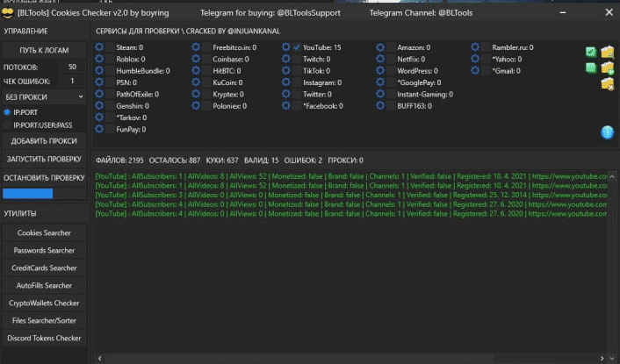Click the top yellow folder icon

607,52
